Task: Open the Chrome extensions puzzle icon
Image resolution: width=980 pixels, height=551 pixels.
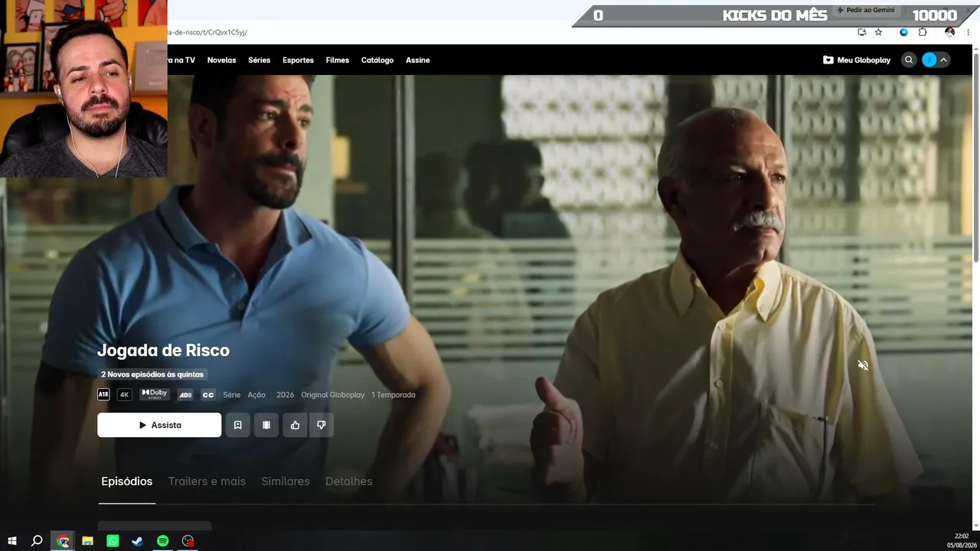Action: click(x=923, y=32)
